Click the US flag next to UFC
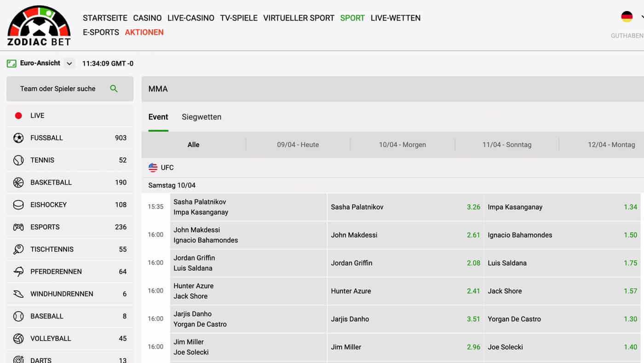Viewport: 644px width, 363px height. (x=153, y=168)
